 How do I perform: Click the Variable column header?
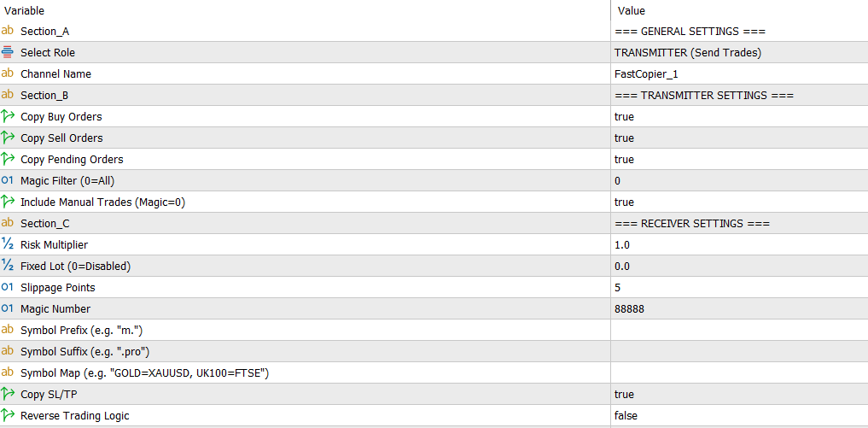24,11
